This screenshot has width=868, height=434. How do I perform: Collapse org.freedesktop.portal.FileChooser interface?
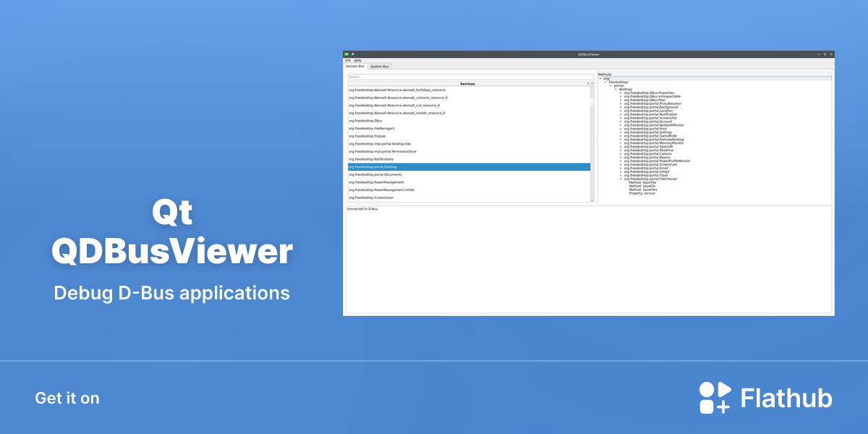point(621,179)
